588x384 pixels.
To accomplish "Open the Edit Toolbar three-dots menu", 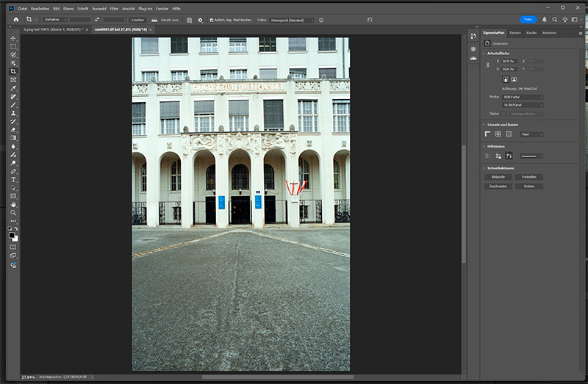I will [x=13, y=221].
